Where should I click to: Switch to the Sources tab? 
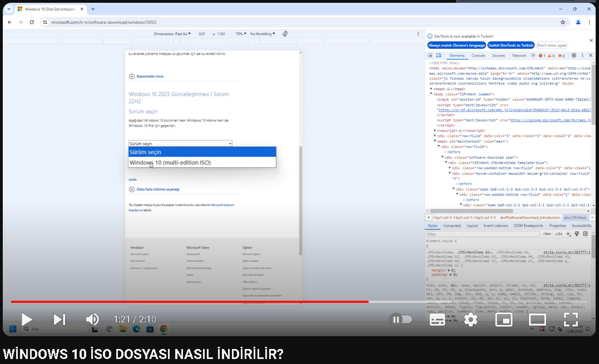(498, 56)
